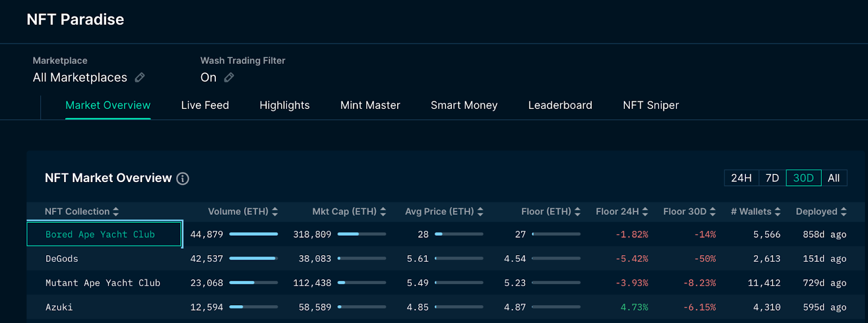Screen dimensions: 868x323
Task: Click Azuki volume bar
Action: (x=253, y=307)
